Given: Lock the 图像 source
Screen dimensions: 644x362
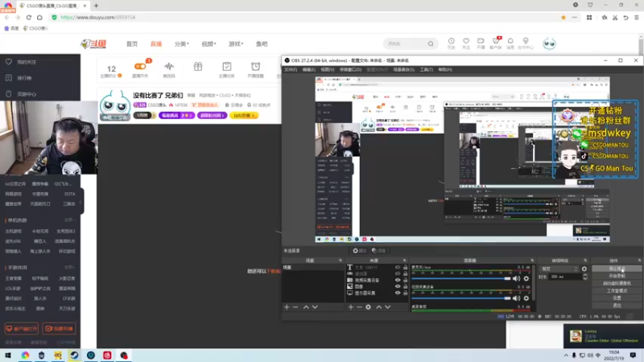Looking at the screenshot, I should pyautogui.click(x=406, y=286).
